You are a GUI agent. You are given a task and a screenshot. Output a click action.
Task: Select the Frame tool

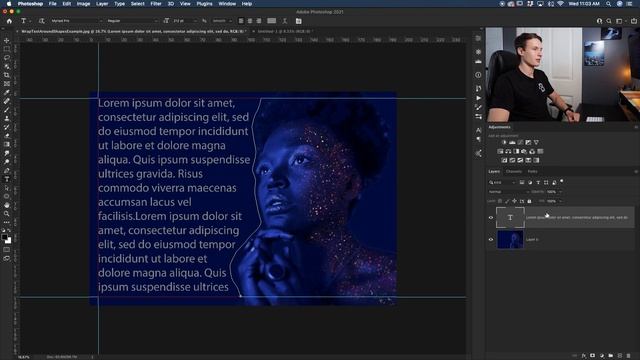(x=7, y=84)
